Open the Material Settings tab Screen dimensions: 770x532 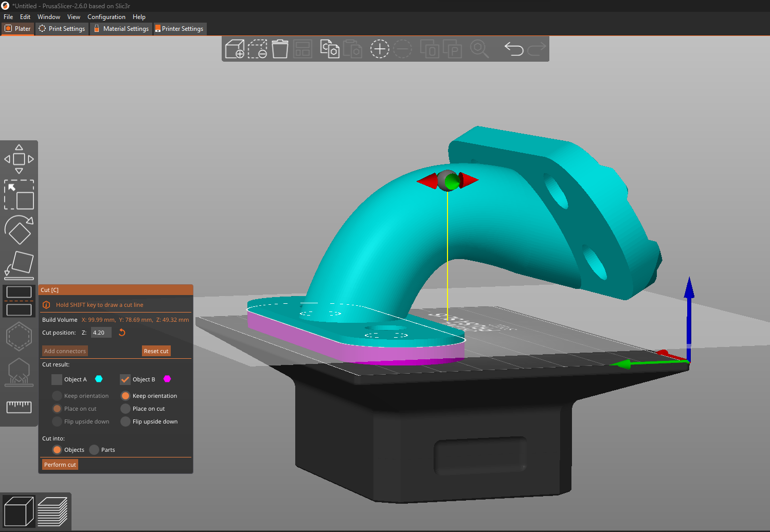[x=121, y=29]
